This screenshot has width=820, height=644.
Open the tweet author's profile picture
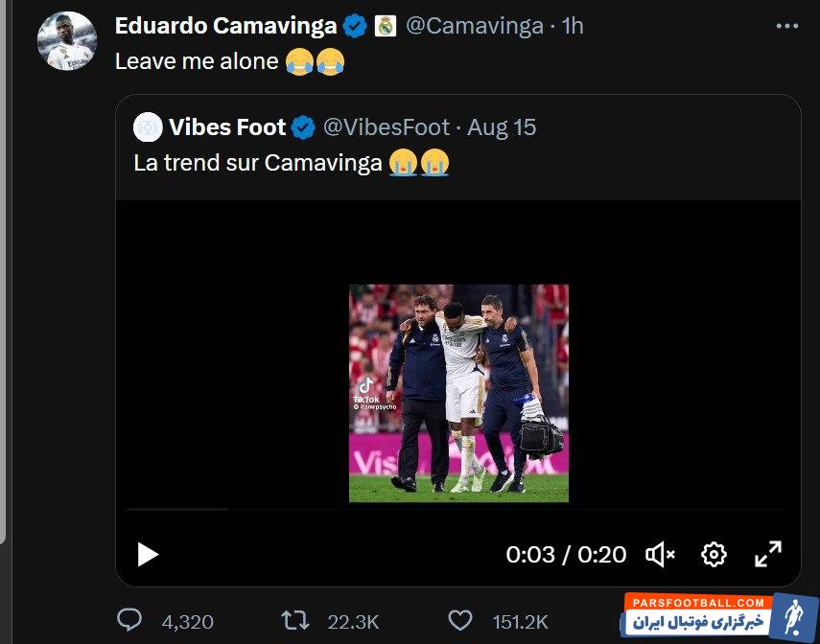(x=66, y=40)
